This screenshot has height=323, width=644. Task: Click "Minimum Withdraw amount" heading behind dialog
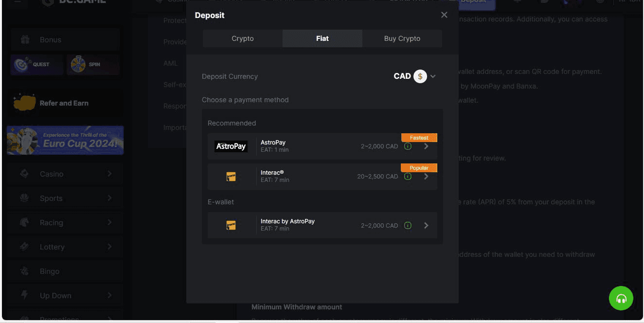coord(297,307)
